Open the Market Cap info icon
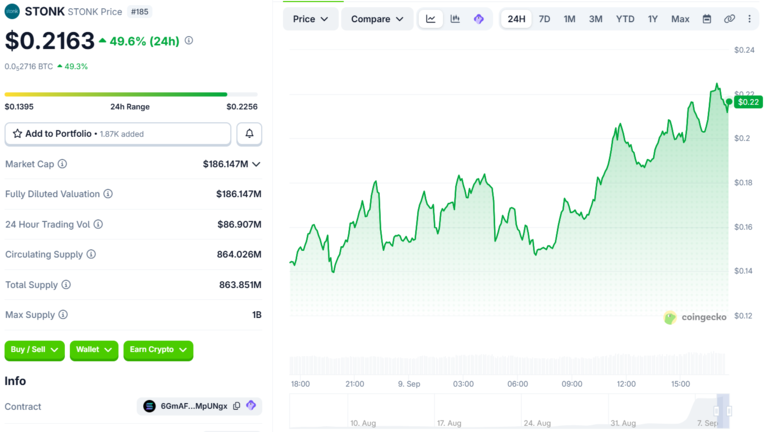The image size is (768, 432). click(62, 164)
